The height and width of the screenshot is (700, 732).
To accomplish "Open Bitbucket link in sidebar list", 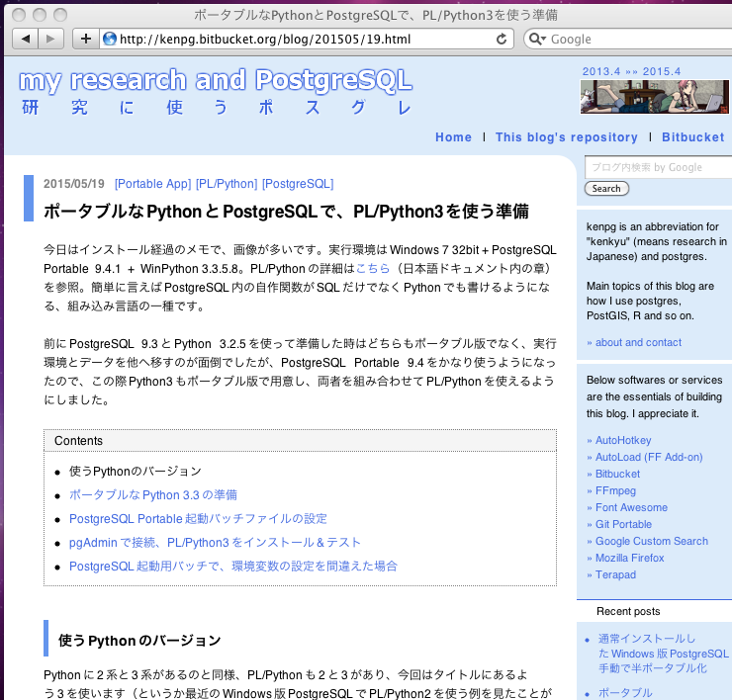I will click(x=617, y=474).
